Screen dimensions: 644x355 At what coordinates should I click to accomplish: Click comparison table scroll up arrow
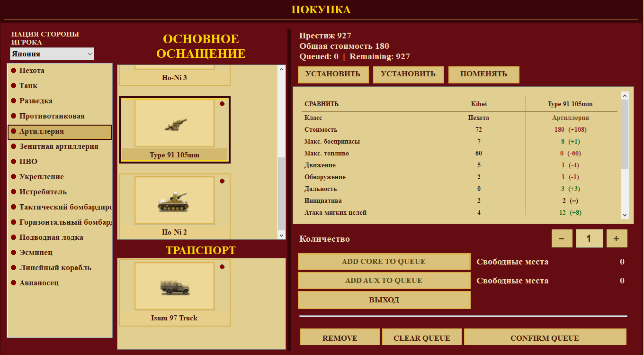tap(625, 96)
